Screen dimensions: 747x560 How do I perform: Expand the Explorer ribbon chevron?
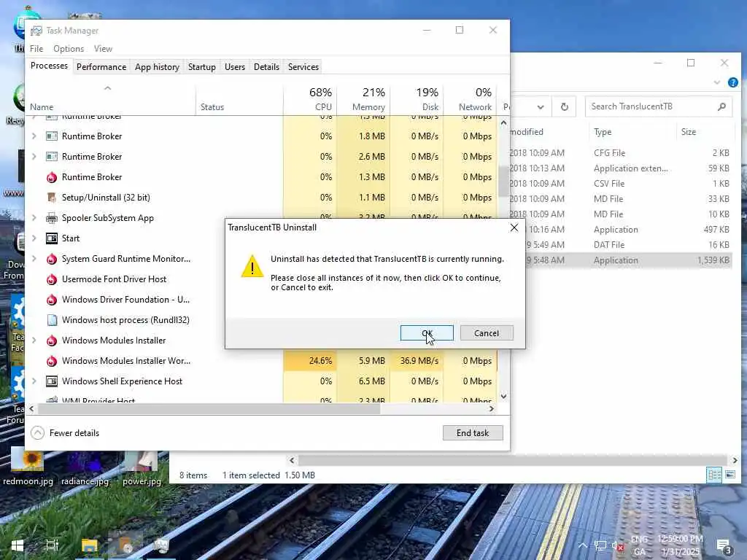716,82
